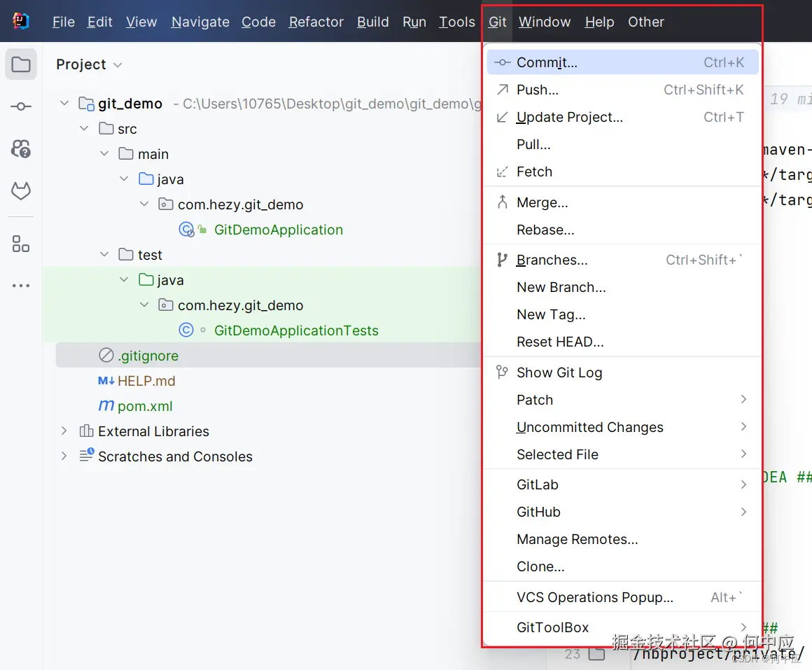Click the GitDemoApplicationTests class icon
This screenshot has width=812, height=670.
(186, 330)
